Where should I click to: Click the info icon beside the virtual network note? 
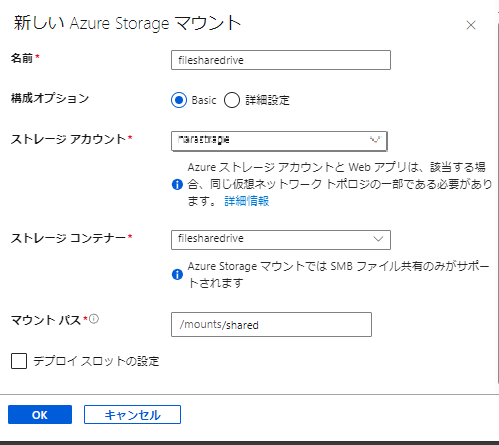click(177, 184)
